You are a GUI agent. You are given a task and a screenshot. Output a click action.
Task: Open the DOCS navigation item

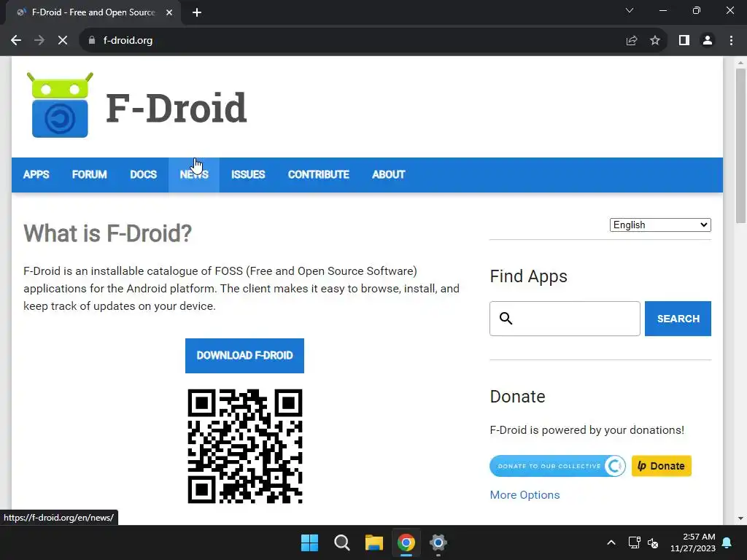coord(144,175)
